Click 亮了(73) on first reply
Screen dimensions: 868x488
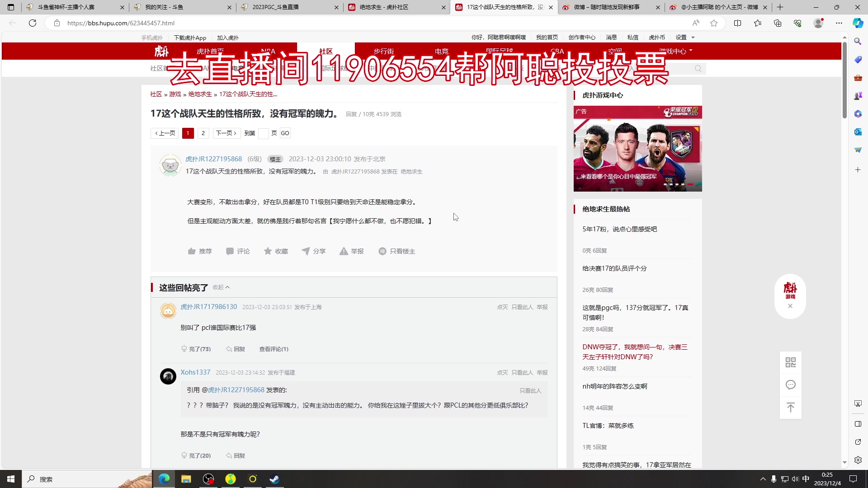click(x=196, y=349)
